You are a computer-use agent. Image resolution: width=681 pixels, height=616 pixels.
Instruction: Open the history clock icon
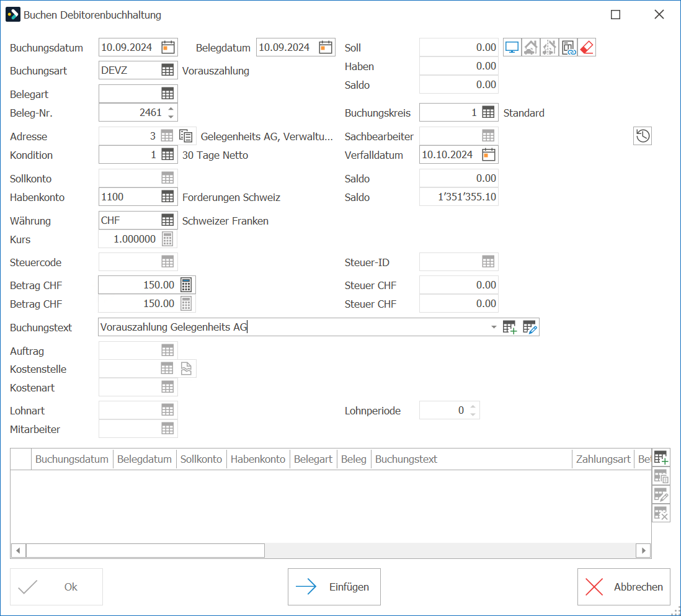(x=643, y=136)
